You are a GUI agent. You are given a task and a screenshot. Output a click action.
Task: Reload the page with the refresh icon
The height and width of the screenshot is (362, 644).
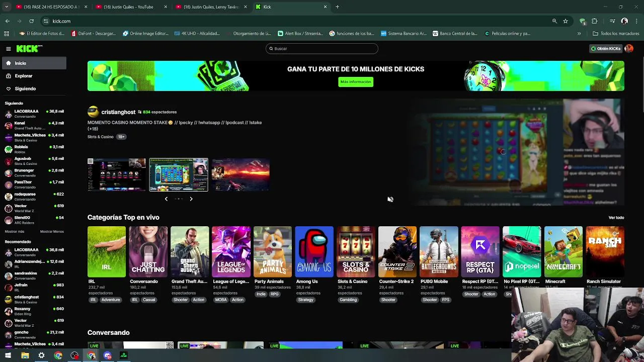click(31, 21)
